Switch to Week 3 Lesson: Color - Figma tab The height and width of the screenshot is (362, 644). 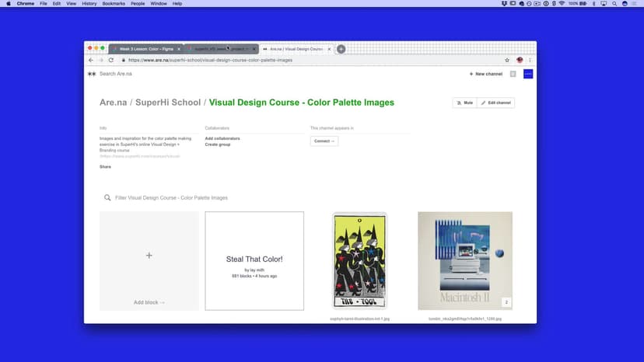145,49
